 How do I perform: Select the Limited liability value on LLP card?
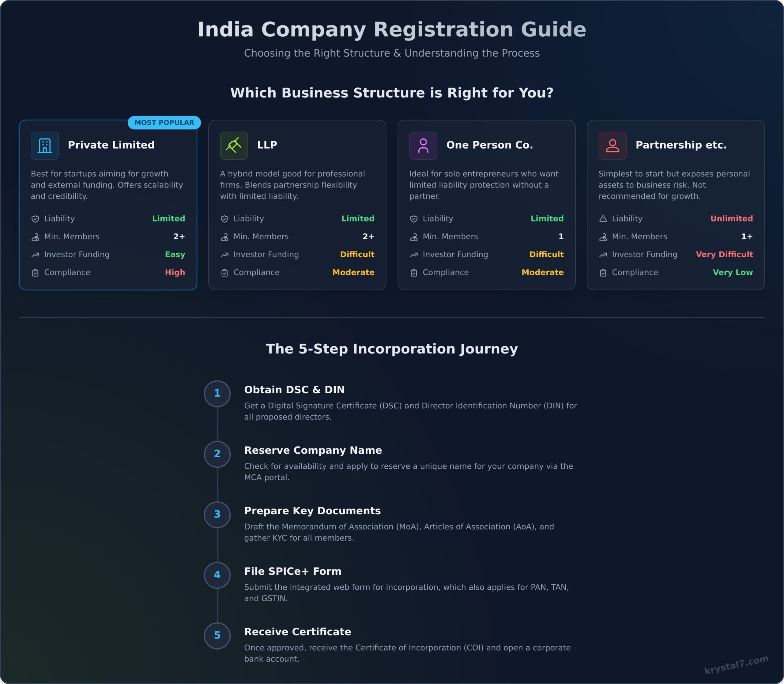pyautogui.click(x=358, y=218)
